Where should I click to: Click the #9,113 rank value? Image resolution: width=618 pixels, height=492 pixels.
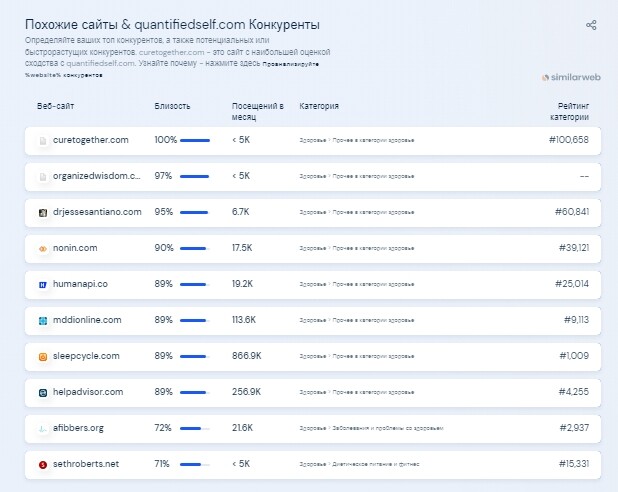[576, 320]
